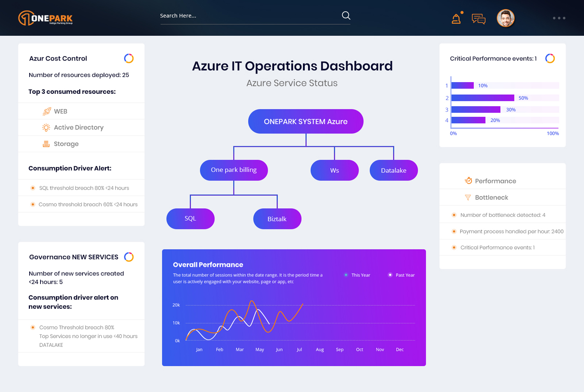The image size is (584, 392).
Task: Toggle the Past Year legend marker
Action: pos(390,275)
